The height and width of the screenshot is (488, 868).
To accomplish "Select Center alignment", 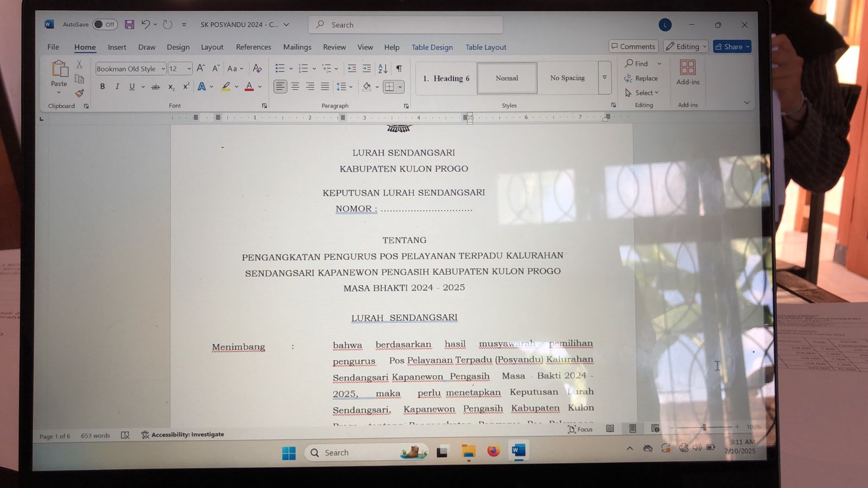I will [x=295, y=87].
